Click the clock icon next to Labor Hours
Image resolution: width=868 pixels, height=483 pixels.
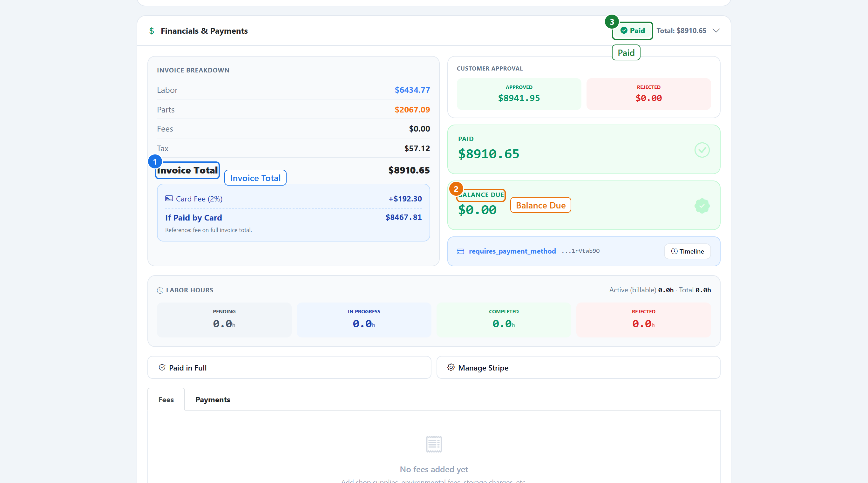(160, 290)
